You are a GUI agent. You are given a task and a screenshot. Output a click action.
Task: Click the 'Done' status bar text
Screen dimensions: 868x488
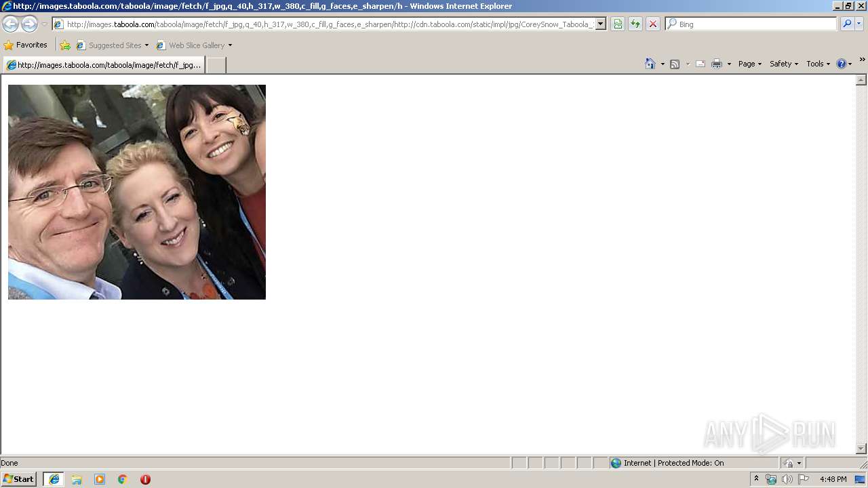pyautogui.click(x=9, y=463)
